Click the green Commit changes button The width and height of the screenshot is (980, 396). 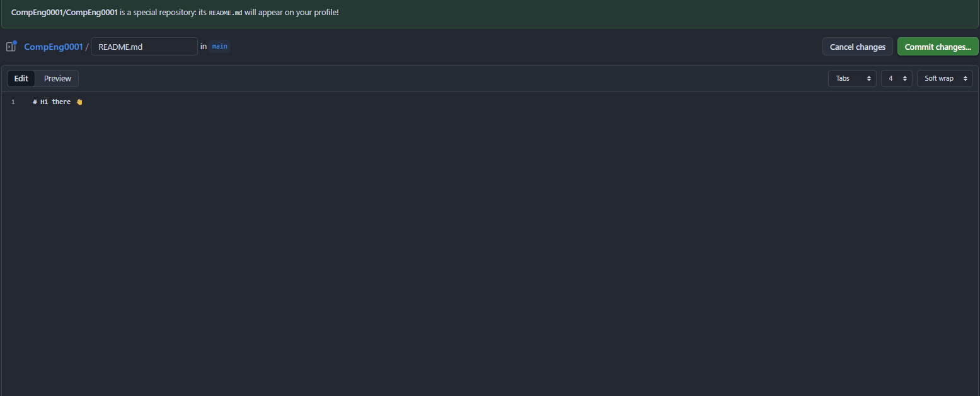(938, 47)
